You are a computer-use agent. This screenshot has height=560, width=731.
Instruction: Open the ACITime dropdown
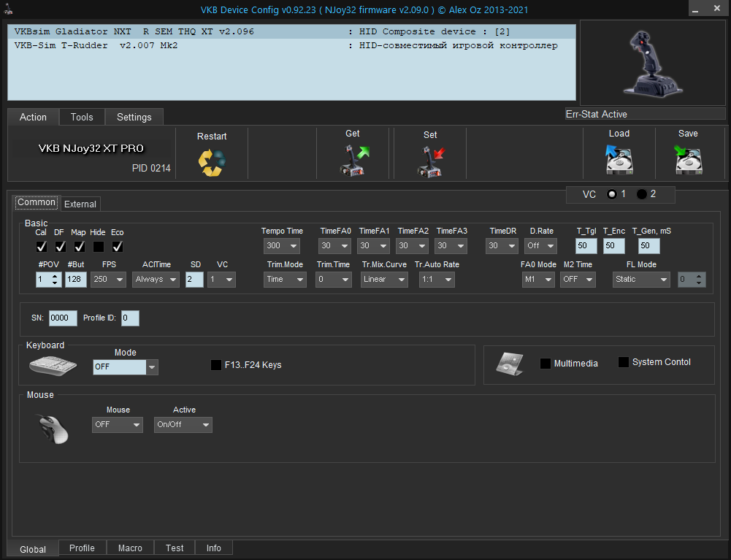coord(156,280)
